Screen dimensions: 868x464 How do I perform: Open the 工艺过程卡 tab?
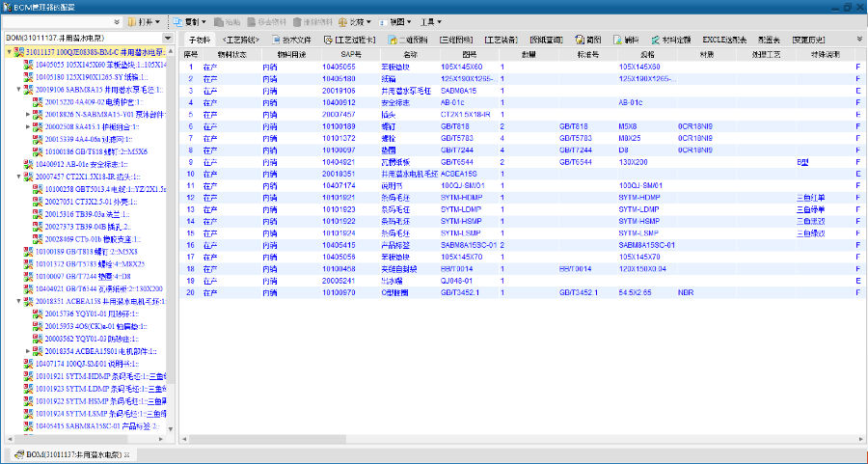pos(351,40)
